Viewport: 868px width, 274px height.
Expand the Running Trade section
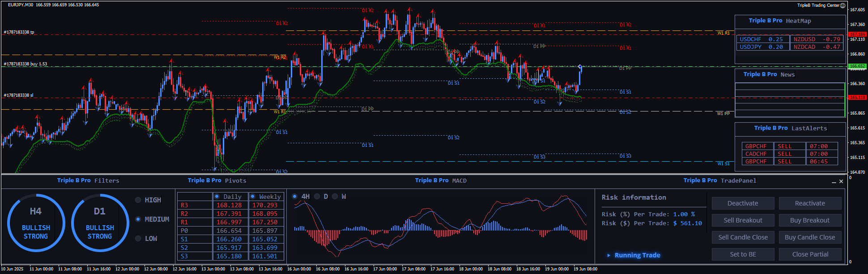click(608, 255)
